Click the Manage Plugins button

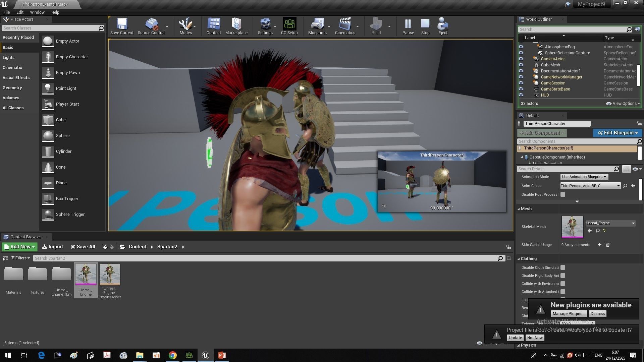coord(569,314)
